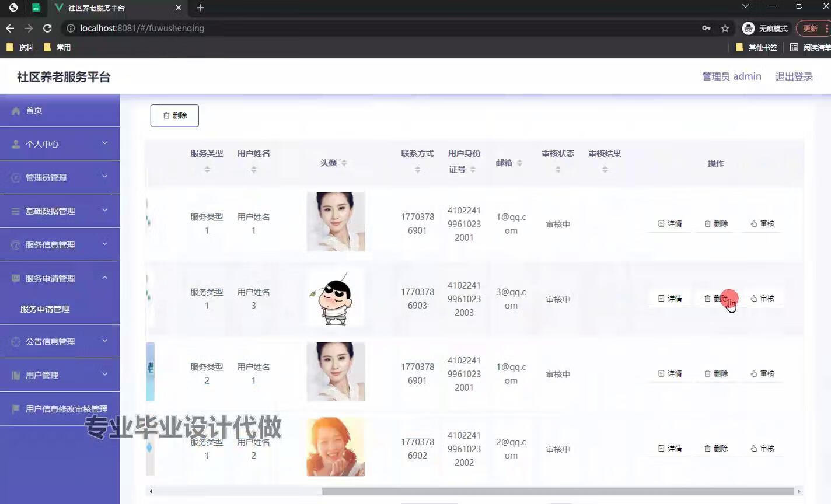Expand 公告信息管理 menu
Screen dimensions: 831x504
point(60,341)
